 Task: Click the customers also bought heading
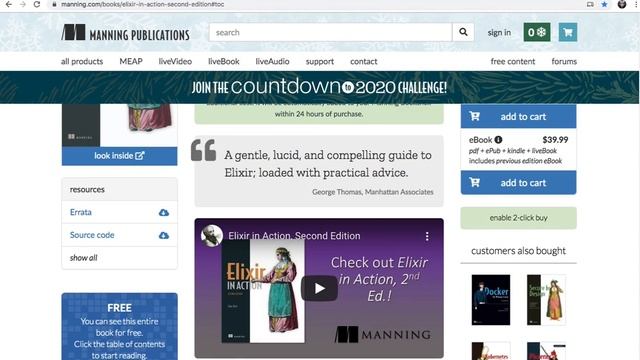pyautogui.click(x=518, y=251)
